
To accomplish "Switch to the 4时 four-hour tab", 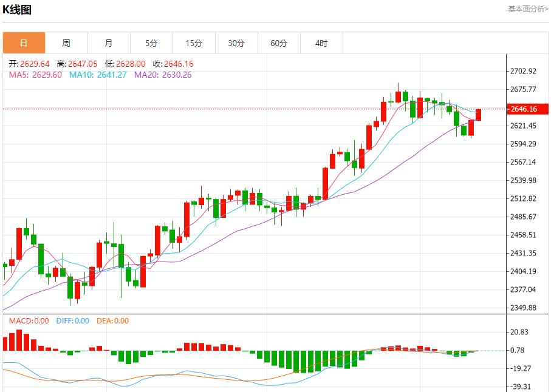I will pyautogui.click(x=321, y=43).
